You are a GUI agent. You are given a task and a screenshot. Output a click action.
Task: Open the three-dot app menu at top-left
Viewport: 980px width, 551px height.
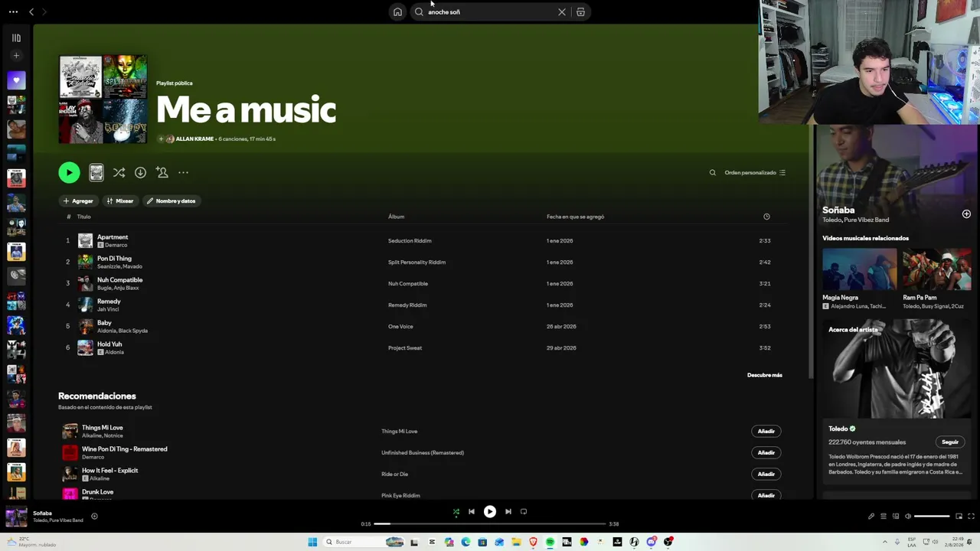pyautogui.click(x=13, y=12)
